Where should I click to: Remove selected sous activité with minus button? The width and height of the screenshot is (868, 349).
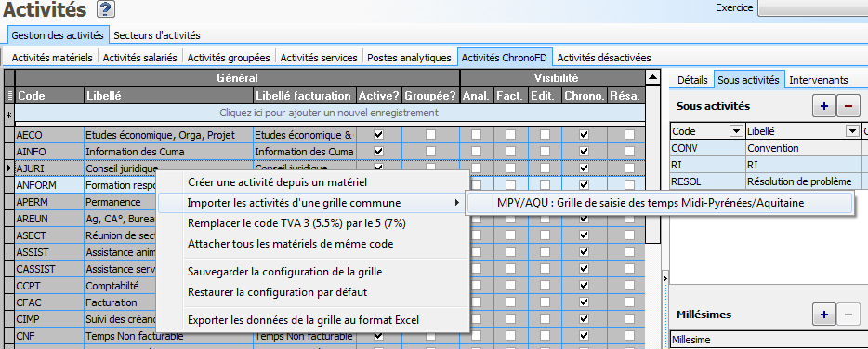[848, 106]
